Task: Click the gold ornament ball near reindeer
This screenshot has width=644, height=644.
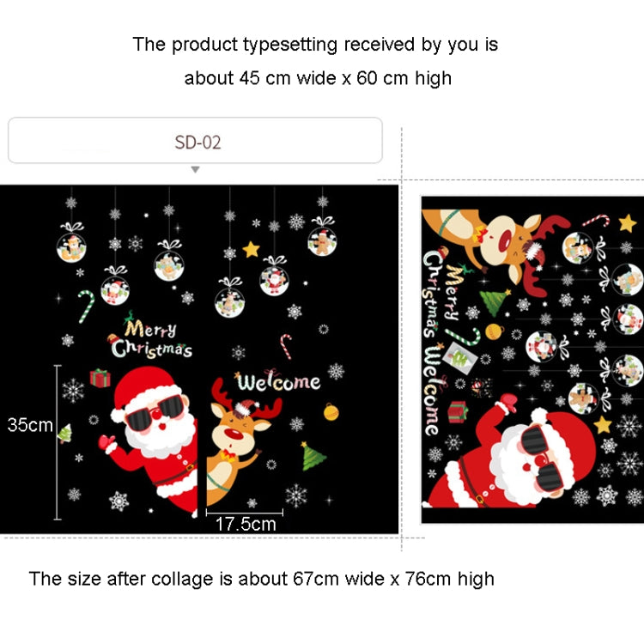Action: (331, 411)
